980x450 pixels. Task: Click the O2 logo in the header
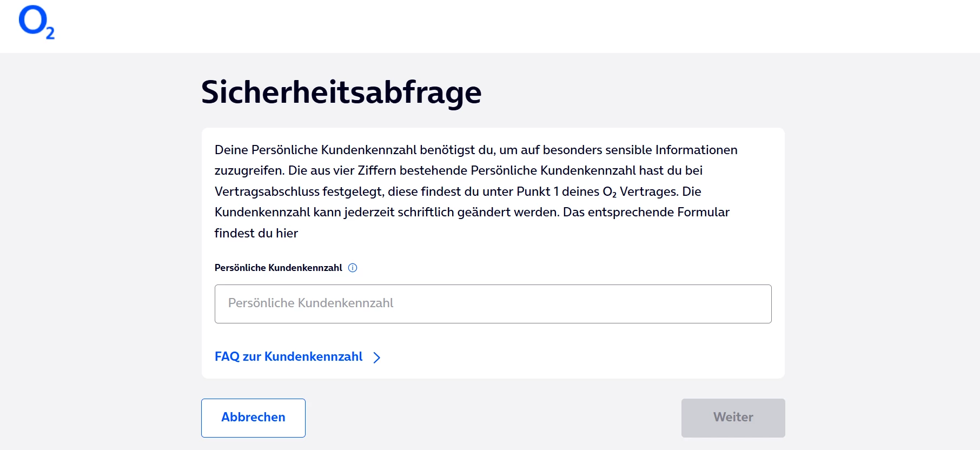coord(36,22)
